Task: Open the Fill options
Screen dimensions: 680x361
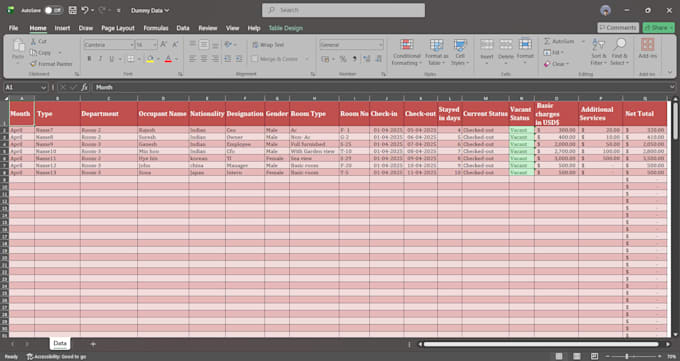Action: 553,53
